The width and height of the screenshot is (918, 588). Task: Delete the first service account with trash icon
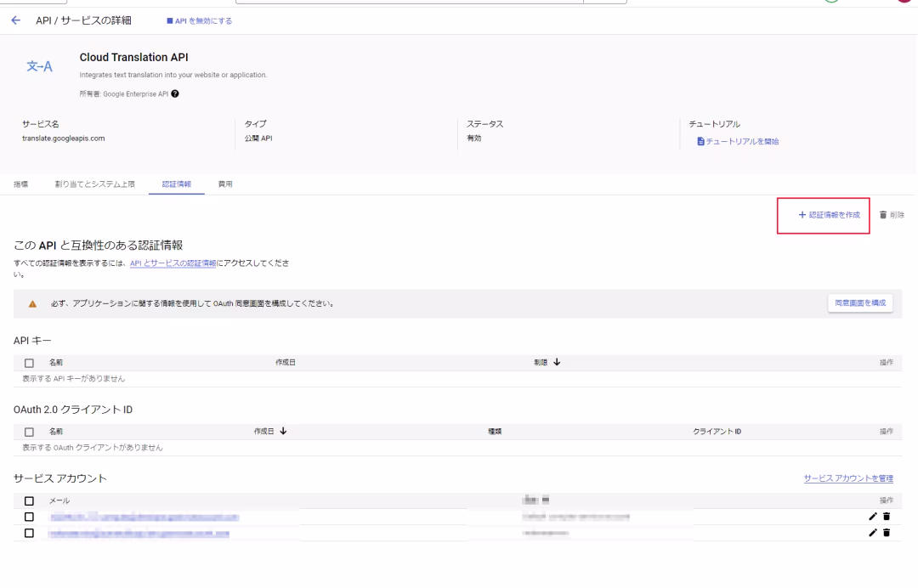point(887,517)
